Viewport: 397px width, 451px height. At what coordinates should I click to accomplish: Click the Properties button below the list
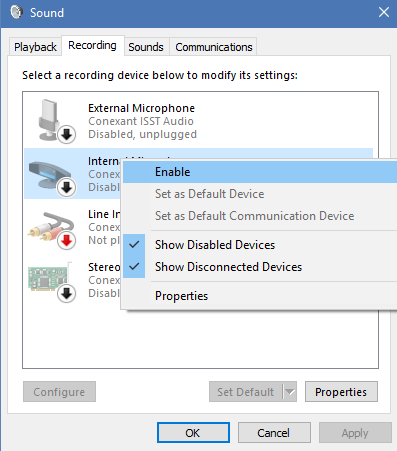[x=341, y=392]
